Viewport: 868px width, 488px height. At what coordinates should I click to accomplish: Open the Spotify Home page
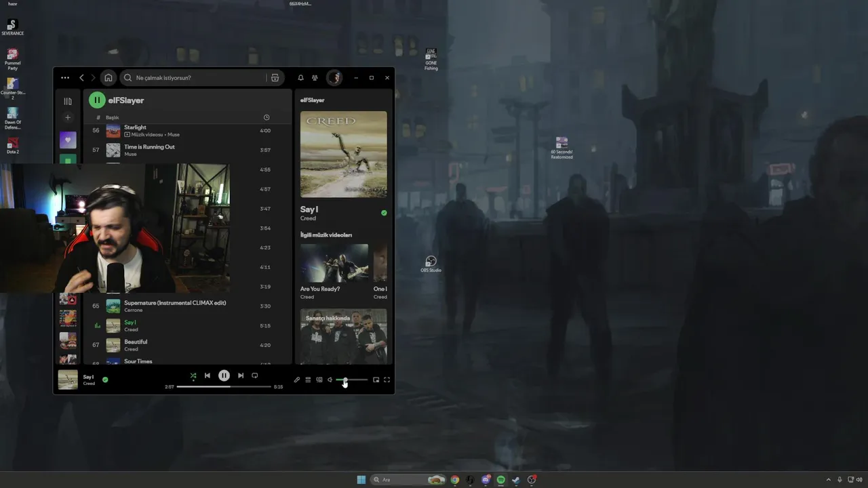(x=108, y=78)
